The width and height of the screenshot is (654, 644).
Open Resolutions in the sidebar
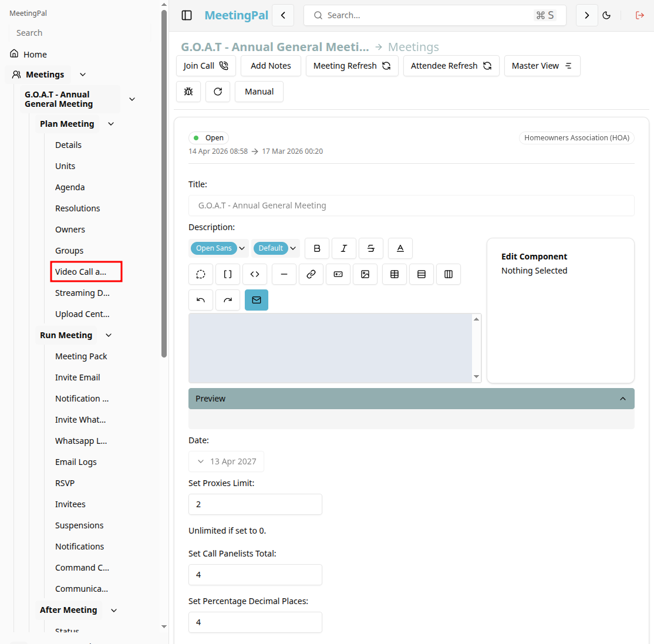click(77, 208)
